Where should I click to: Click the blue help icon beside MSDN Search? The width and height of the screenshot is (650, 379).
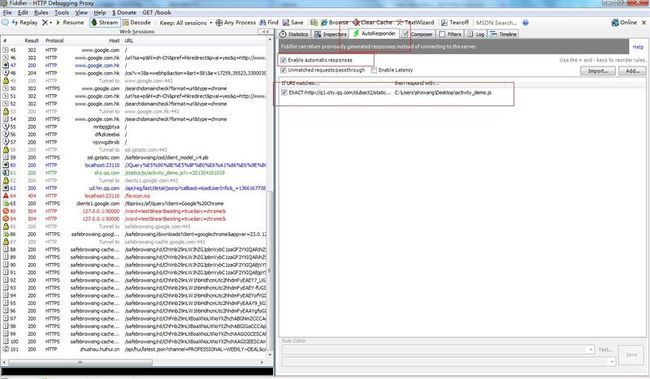click(x=525, y=22)
